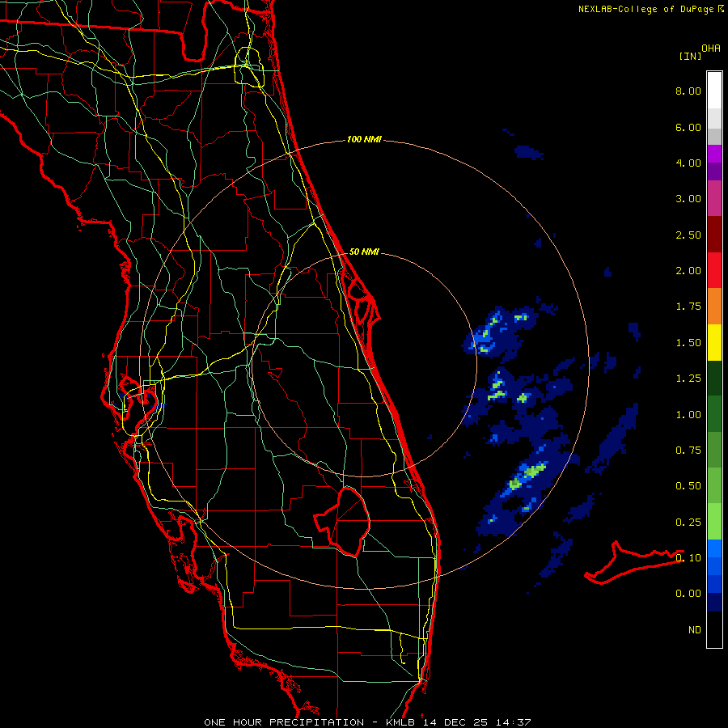
Task: Click the ND legend label
Action: (x=695, y=630)
